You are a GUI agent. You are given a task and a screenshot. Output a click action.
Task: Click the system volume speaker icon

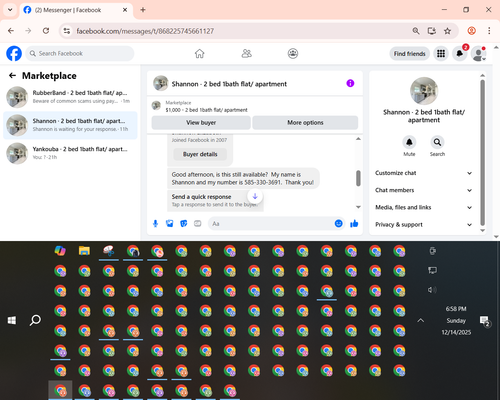pos(432,290)
